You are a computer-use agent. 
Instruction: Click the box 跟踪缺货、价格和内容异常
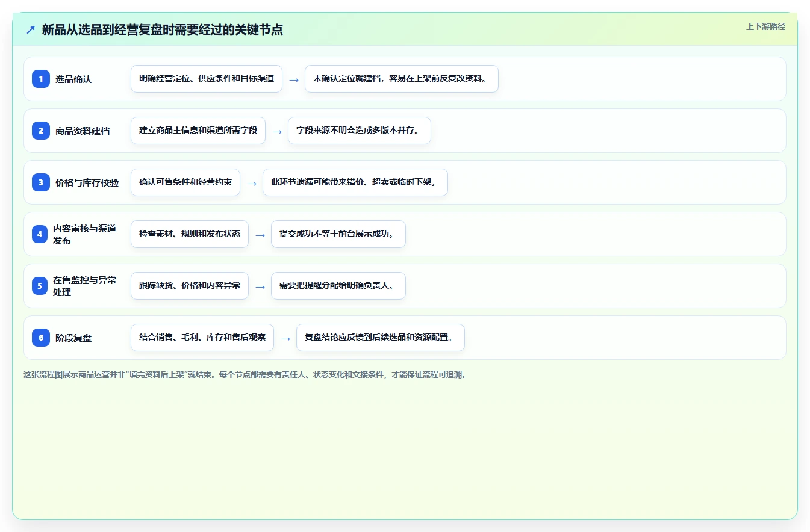tap(190, 286)
